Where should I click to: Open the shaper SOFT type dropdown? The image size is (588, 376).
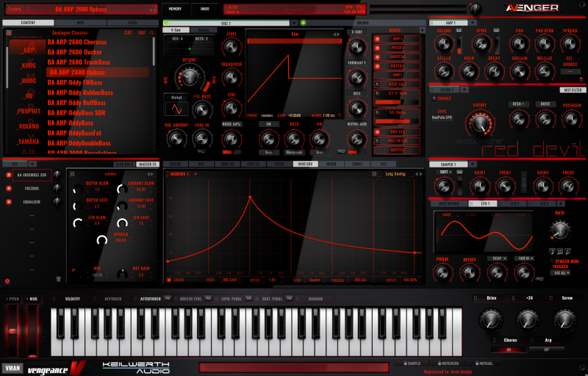444,172
